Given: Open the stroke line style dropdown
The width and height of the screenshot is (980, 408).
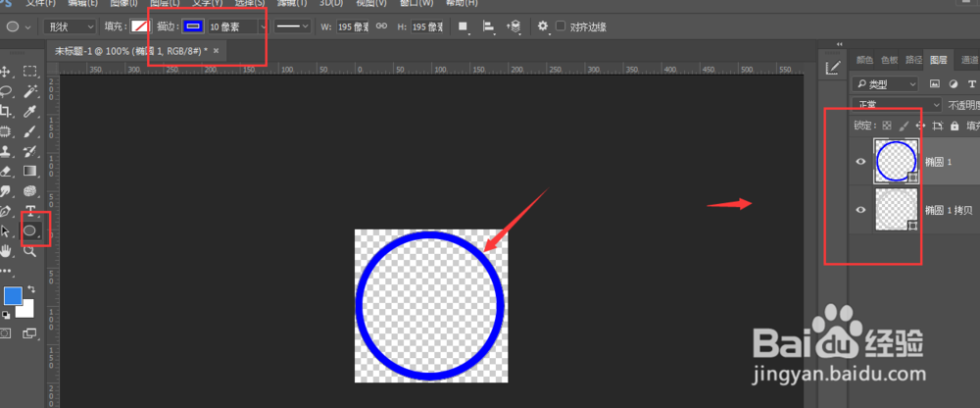Looking at the screenshot, I should (293, 26).
